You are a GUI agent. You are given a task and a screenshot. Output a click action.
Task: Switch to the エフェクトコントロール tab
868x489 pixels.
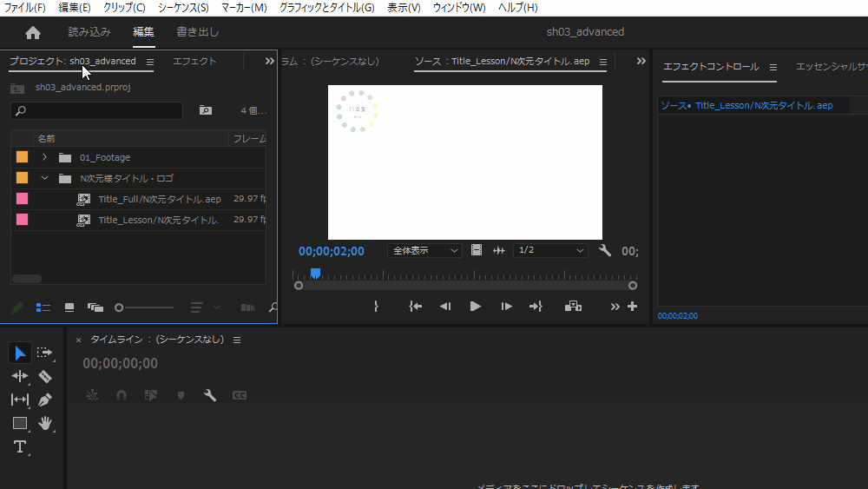711,67
